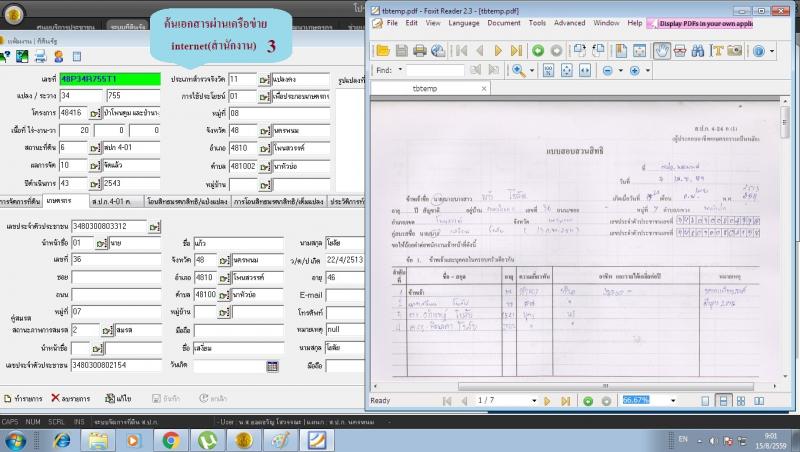Open uTorrent from the taskbar
The height and width of the screenshot is (452, 800).
207,440
